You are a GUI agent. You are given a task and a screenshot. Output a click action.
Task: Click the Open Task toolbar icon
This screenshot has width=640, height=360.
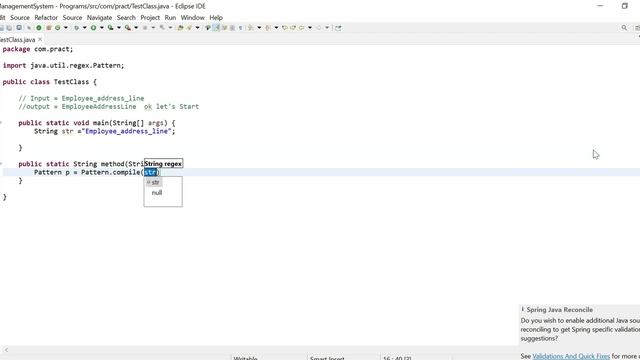189,28
